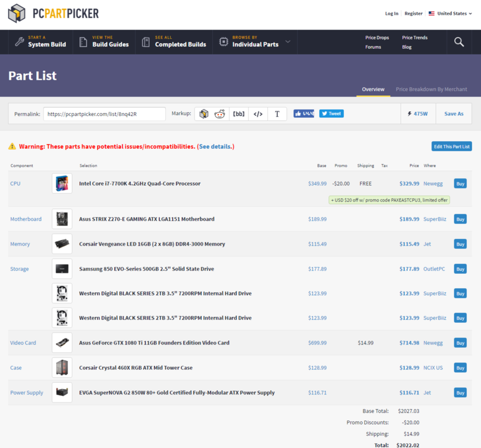Click the $329.99 CPU price
Screen dimensions: 481x448
point(409,183)
